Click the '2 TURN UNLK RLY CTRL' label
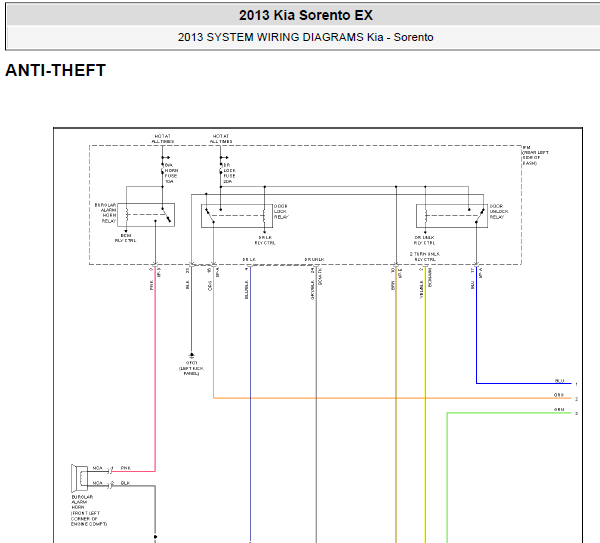This screenshot has height=543, width=600. coord(425,257)
